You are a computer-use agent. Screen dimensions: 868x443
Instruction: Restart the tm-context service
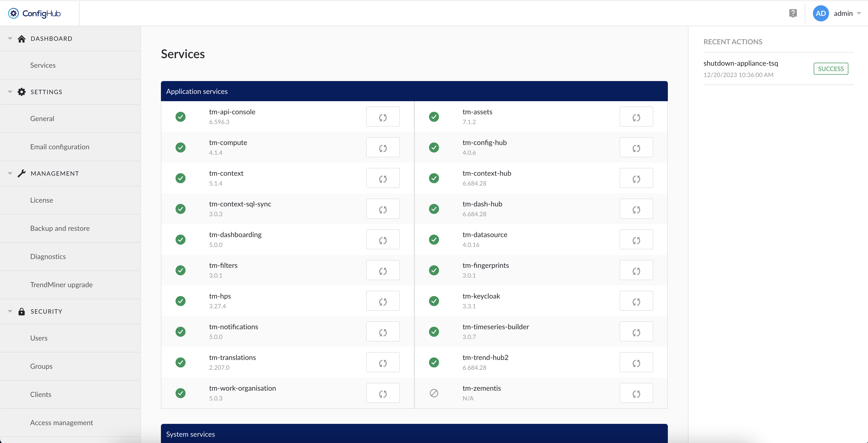point(383,178)
